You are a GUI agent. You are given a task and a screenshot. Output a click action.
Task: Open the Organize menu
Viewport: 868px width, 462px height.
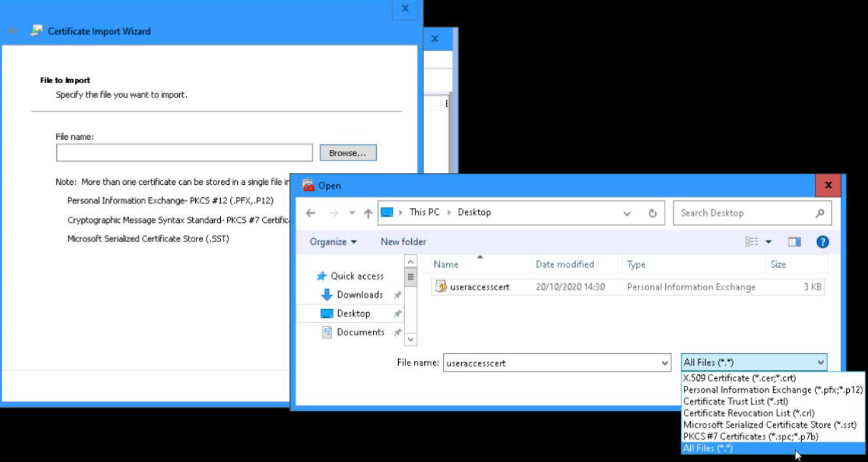[333, 242]
